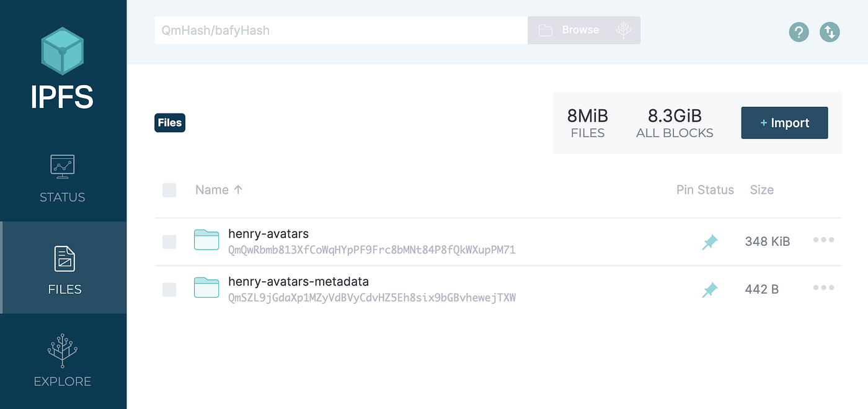868x409 pixels.
Task: Click the Explore tree icon
Action: tap(63, 351)
